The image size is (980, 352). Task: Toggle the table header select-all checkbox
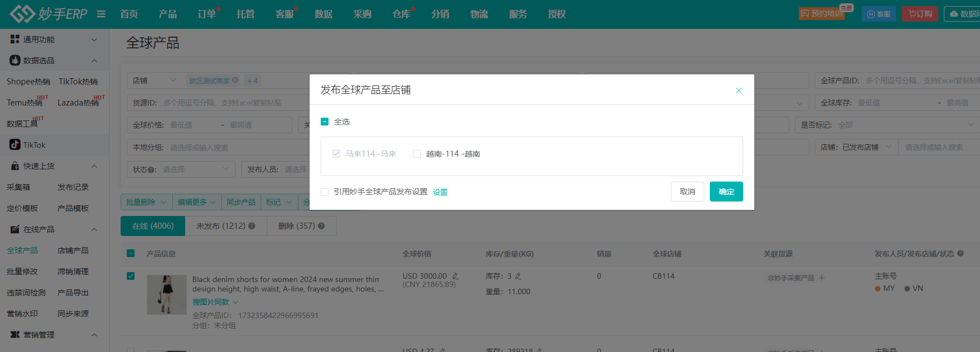pyautogui.click(x=131, y=253)
